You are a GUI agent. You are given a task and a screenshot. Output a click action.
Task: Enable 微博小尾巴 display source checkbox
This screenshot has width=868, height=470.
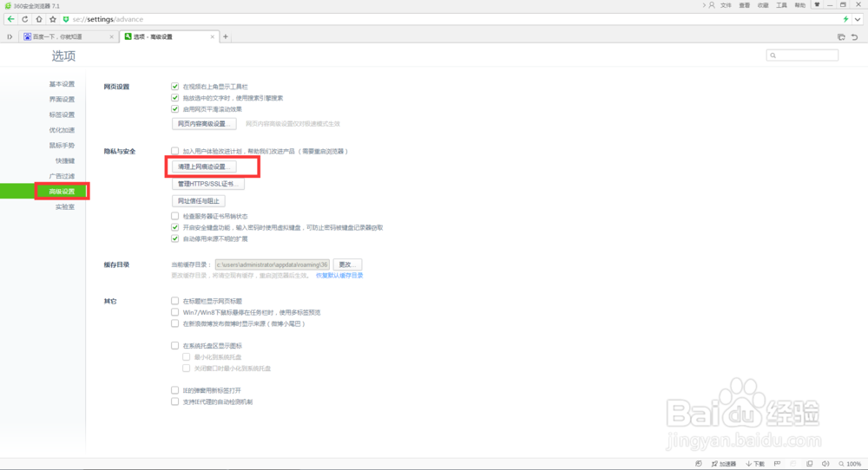(175, 323)
